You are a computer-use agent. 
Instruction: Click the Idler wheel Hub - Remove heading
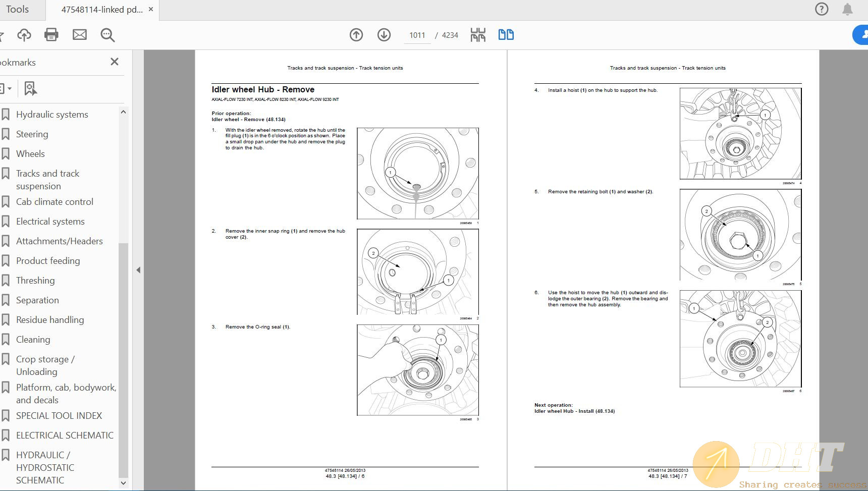(x=263, y=89)
